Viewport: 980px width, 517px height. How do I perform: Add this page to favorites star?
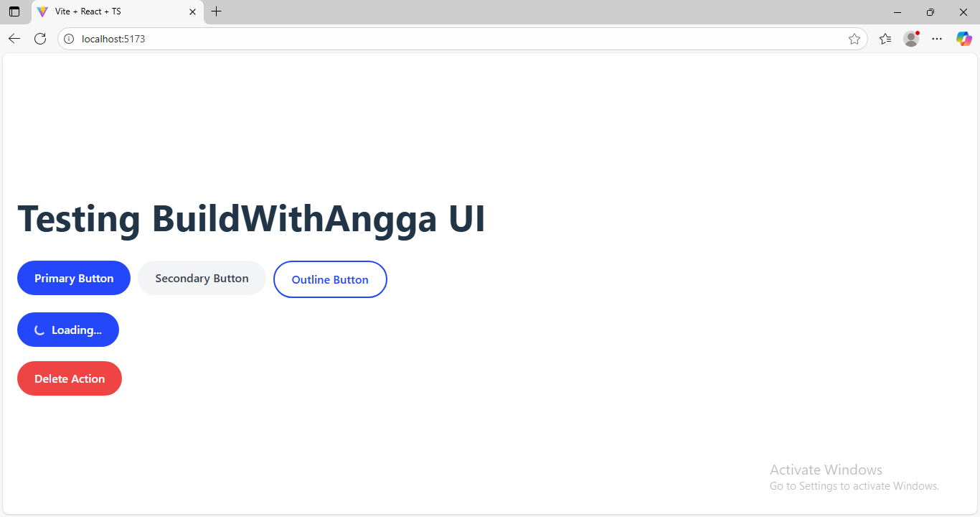(x=854, y=39)
